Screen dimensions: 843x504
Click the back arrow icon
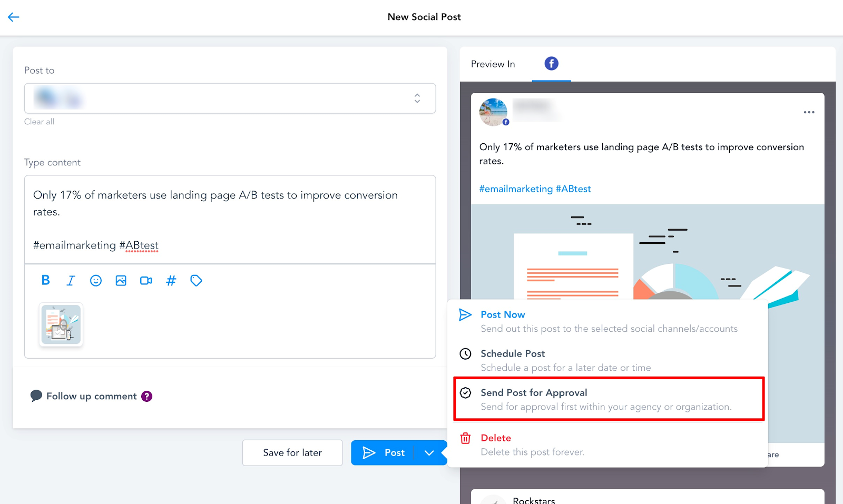click(x=14, y=17)
